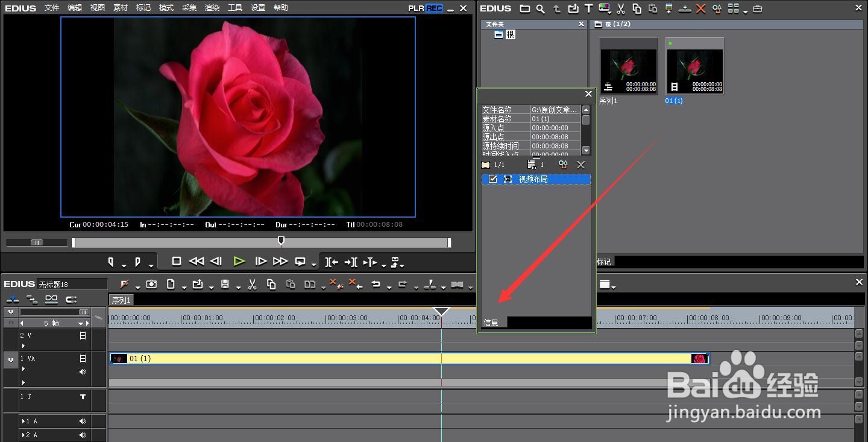Open the 文件 menu
The image size is (868, 442).
click(52, 8)
